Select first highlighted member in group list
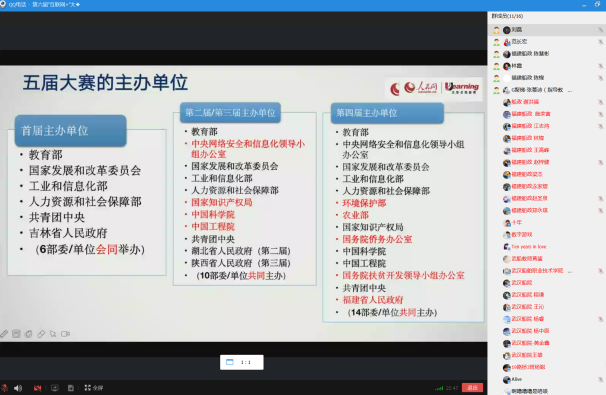 [547, 30]
